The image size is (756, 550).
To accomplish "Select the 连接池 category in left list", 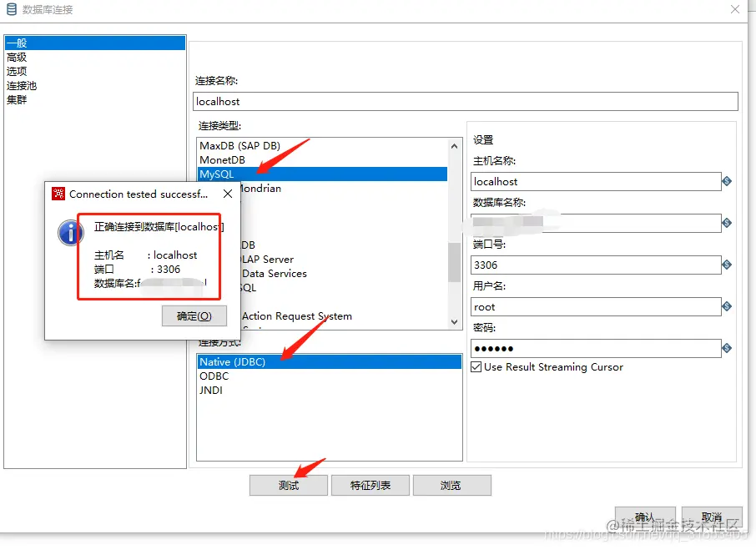I will pos(95,86).
